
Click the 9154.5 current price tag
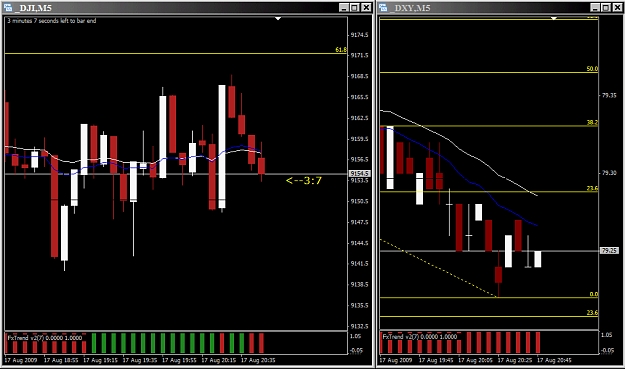[359, 174]
